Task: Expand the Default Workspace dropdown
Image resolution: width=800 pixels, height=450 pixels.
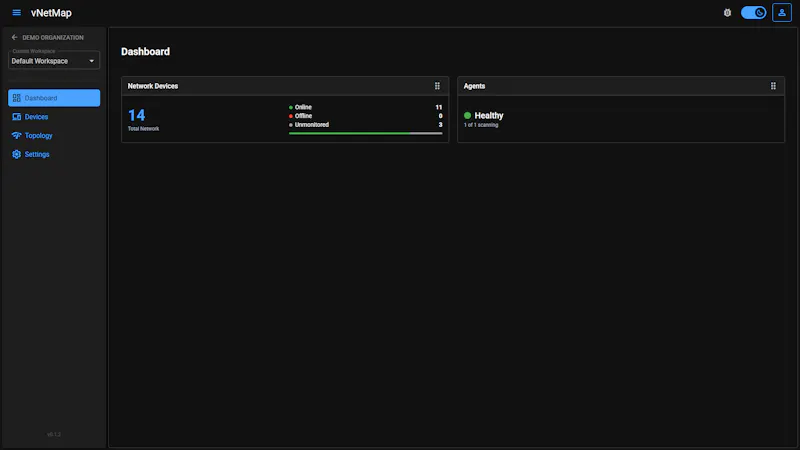Action: [x=54, y=61]
